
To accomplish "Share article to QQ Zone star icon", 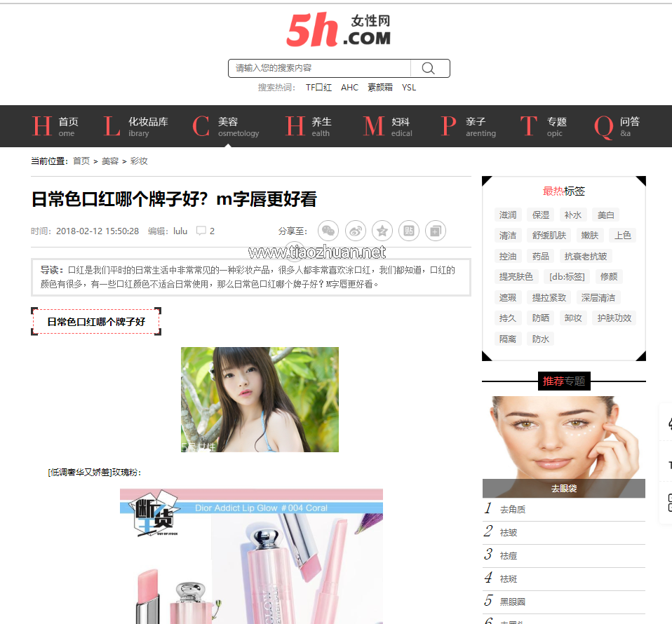I will coord(382,231).
